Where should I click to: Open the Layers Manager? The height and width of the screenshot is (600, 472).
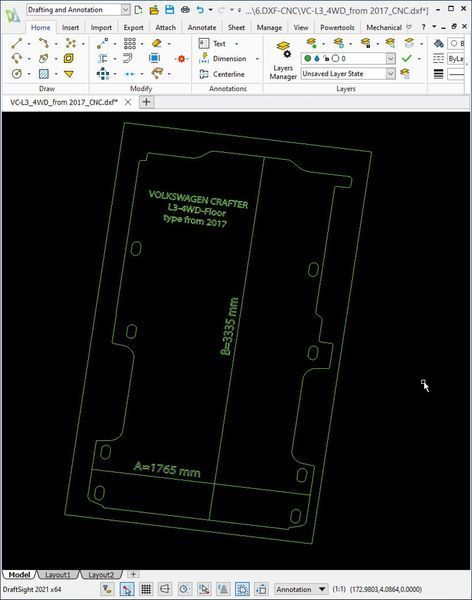point(283,60)
